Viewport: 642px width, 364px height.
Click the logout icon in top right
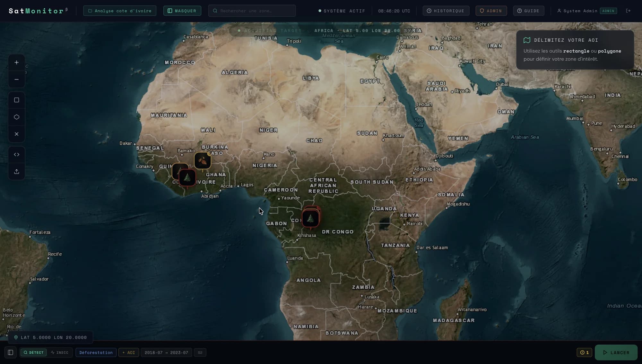coord(628,11)
